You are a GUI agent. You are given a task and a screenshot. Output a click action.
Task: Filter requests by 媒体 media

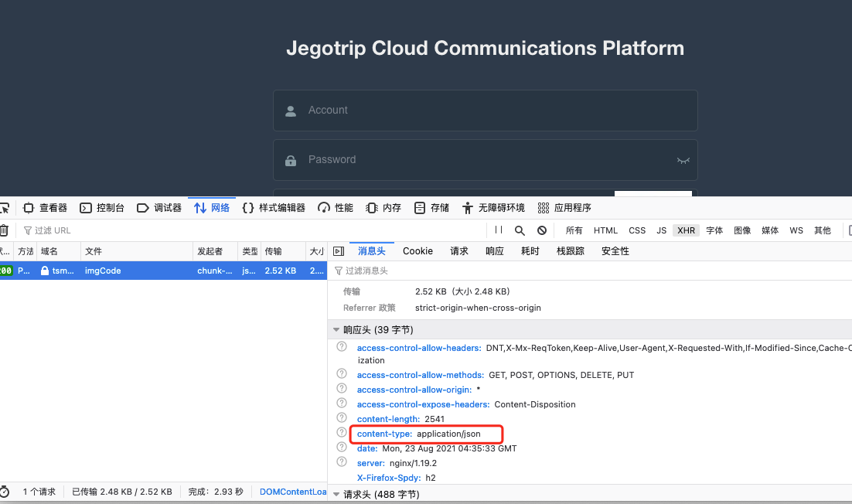pos(770,230)
